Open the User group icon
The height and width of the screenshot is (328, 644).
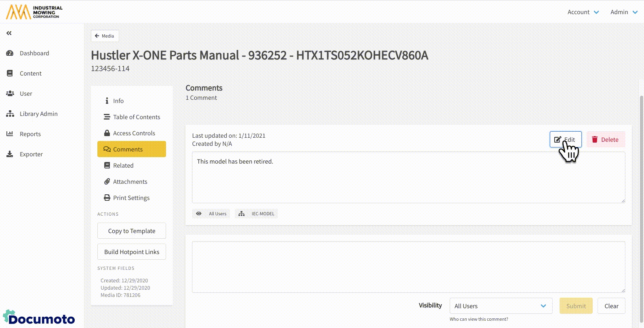pos(10,94)
